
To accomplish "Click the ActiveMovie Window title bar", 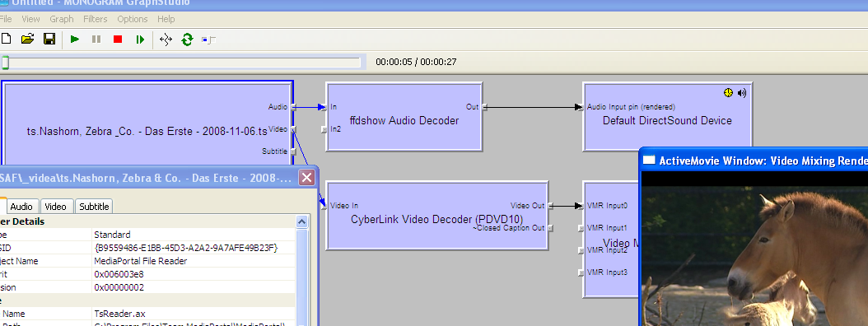I will pyautogui.click(x=754, y=160).
